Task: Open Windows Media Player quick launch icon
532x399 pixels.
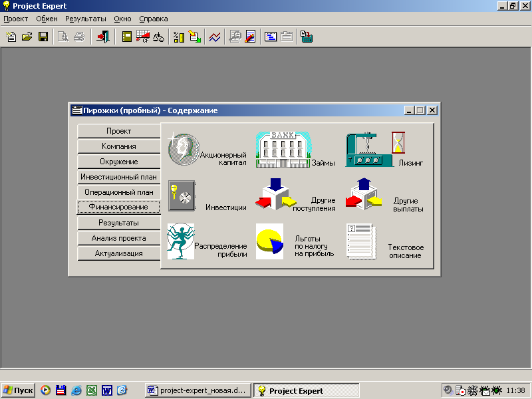Action: click(45, 390)
